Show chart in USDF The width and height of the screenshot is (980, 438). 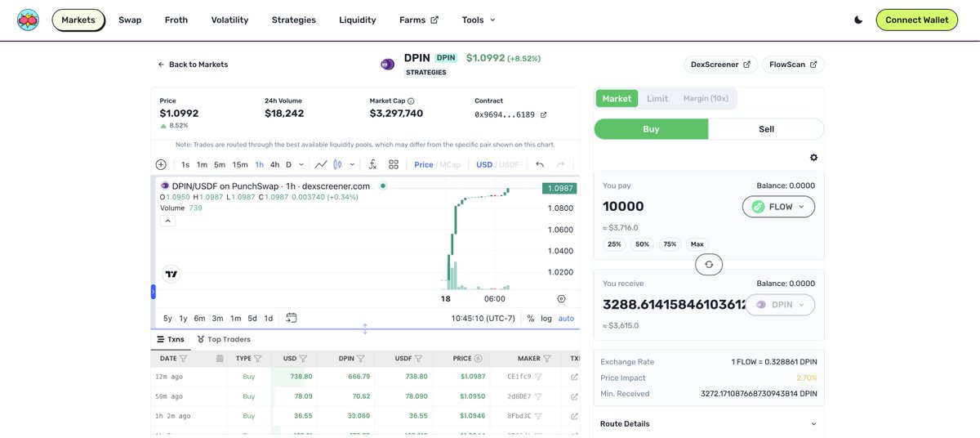[509, 164]
